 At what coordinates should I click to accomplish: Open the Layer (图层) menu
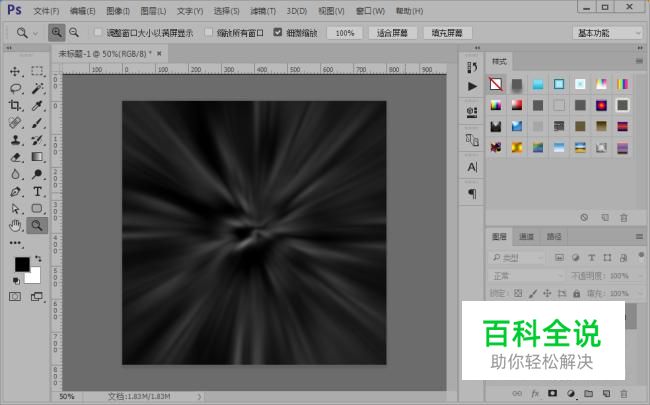click(153, 11)
